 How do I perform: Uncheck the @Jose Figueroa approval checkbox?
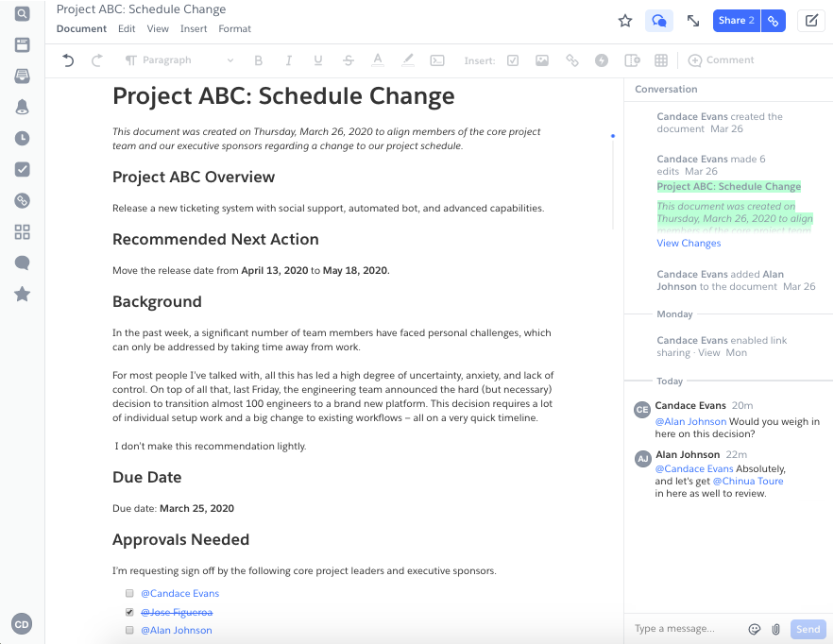pyautogui.click(x=129, y=612)
